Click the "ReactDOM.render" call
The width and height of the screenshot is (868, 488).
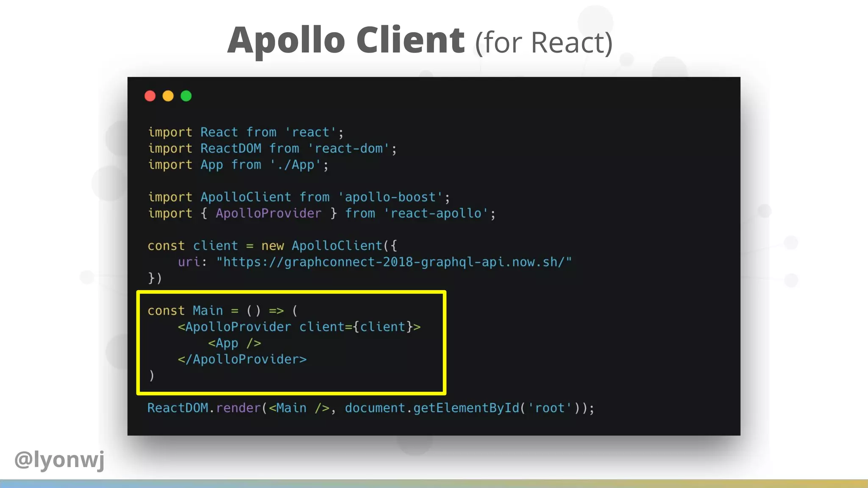click(x=204, y=408)
